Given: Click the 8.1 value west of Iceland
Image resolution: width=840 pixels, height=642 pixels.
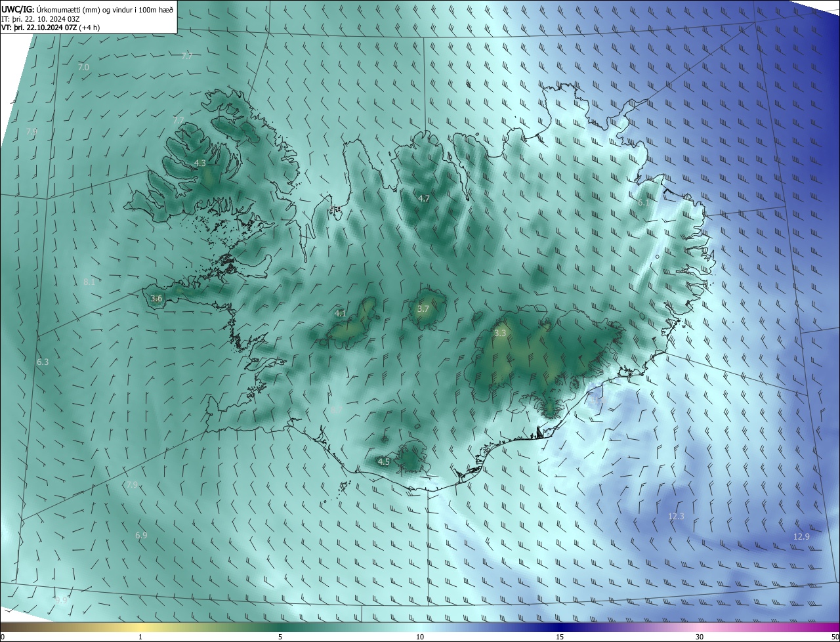Looking at the screenshot, I should click(x=89, y=282).
